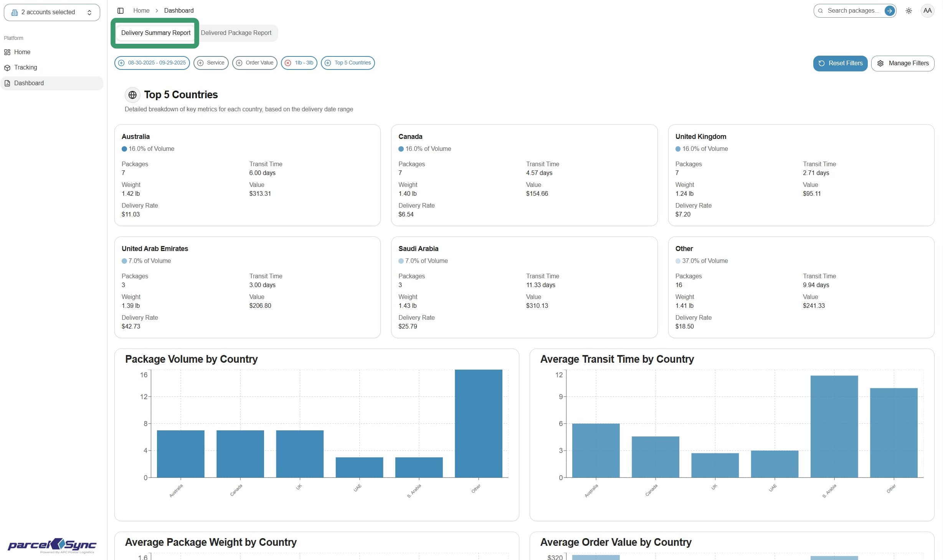Click the Other 37.0% volume color dot
The width and height of the screenshot is (943, 560).
(678, 261)
